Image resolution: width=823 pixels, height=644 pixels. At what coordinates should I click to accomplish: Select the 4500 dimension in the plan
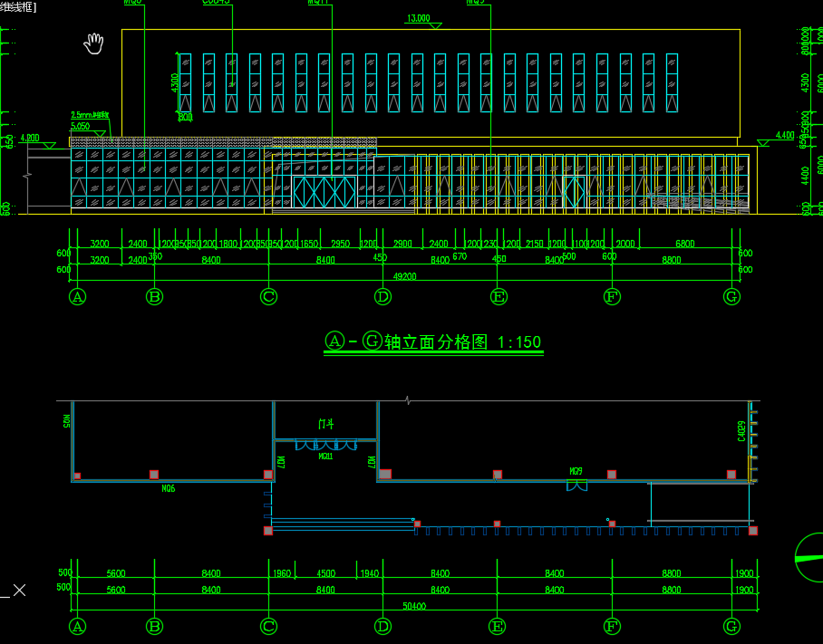coord(325,573)
